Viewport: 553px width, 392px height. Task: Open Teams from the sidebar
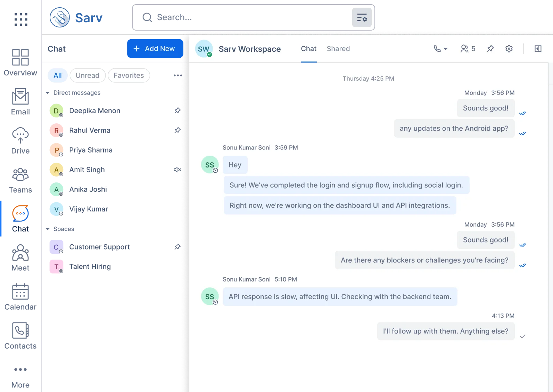click(x=20, y=180)
